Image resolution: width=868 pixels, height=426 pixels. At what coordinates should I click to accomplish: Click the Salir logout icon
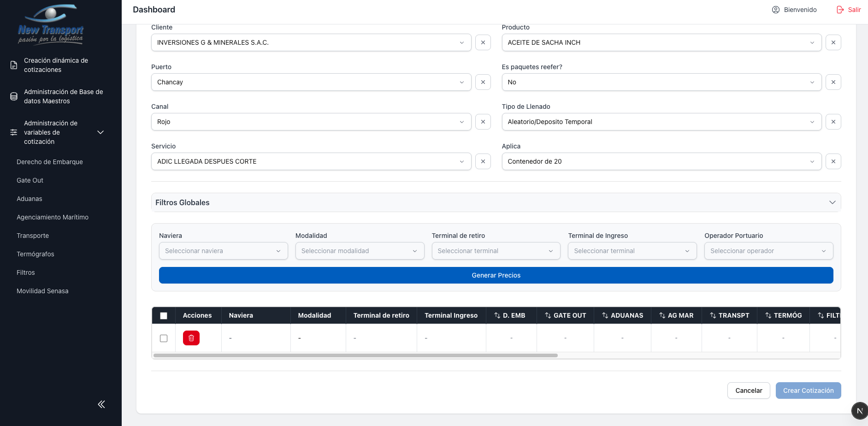tap(840, 10)
